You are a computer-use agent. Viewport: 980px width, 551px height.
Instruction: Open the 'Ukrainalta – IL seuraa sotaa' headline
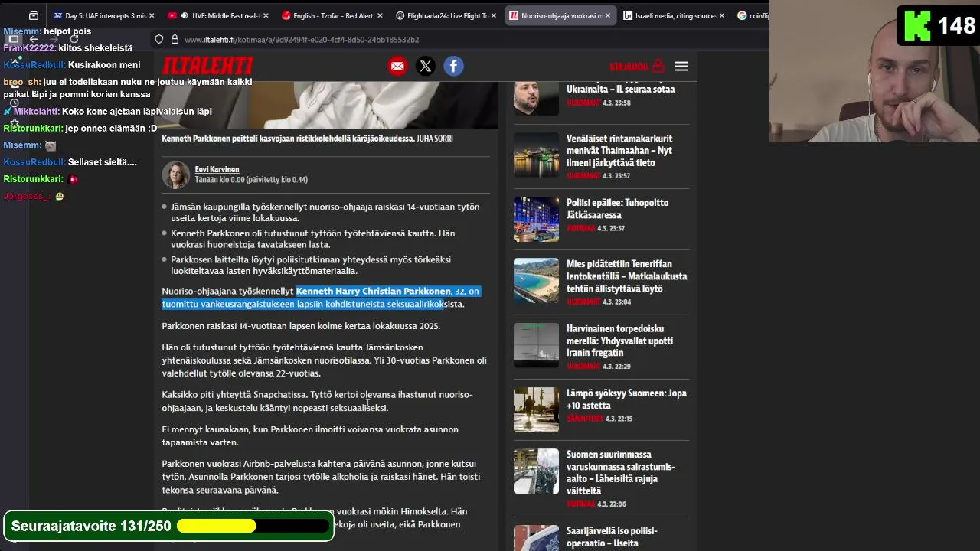621,89
